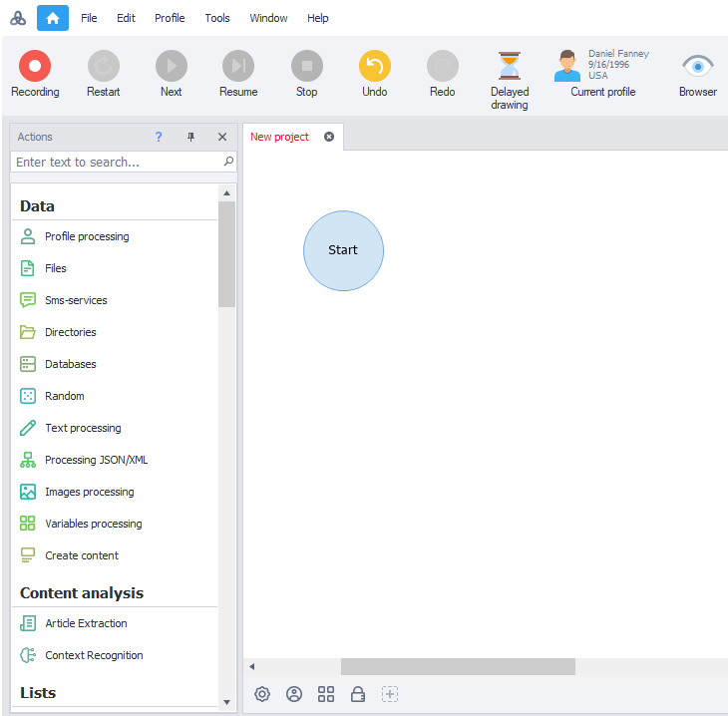Open the Browser eye icon

(698, 67)
